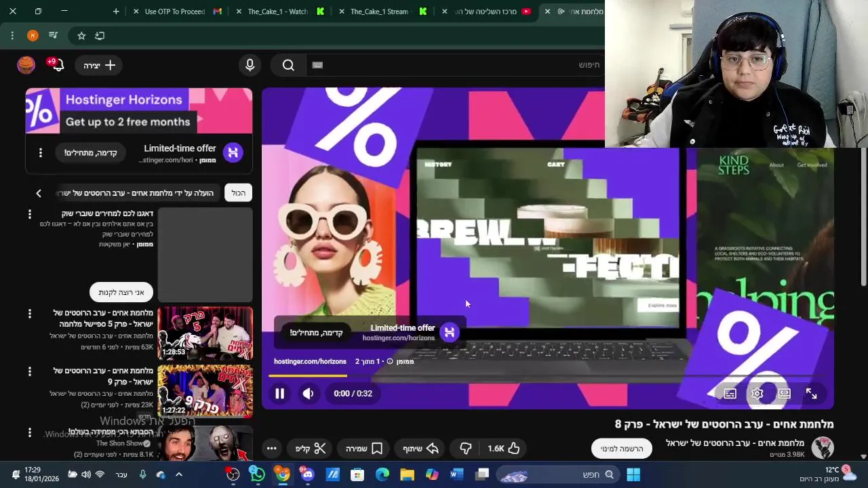868x488 pixels.
Task: Open the Hostinger Horizons banner ad
Action: click(x=139, y=111)
